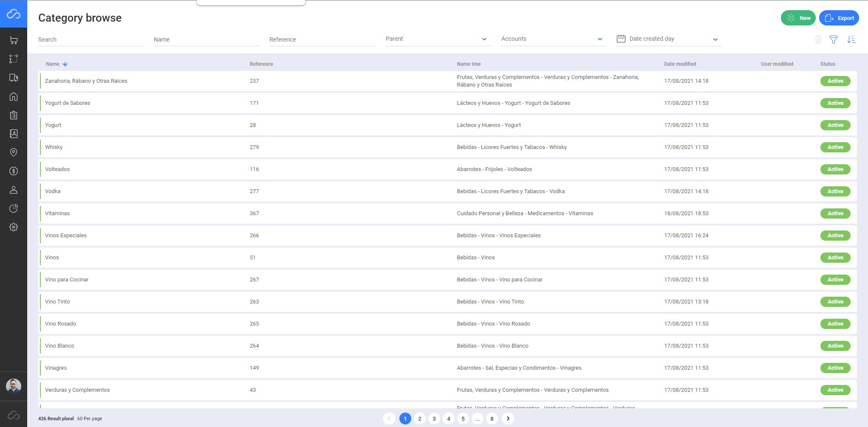Open the Vino Tinto category row
This screenshot has width=868, height=427.
(448, 302)
